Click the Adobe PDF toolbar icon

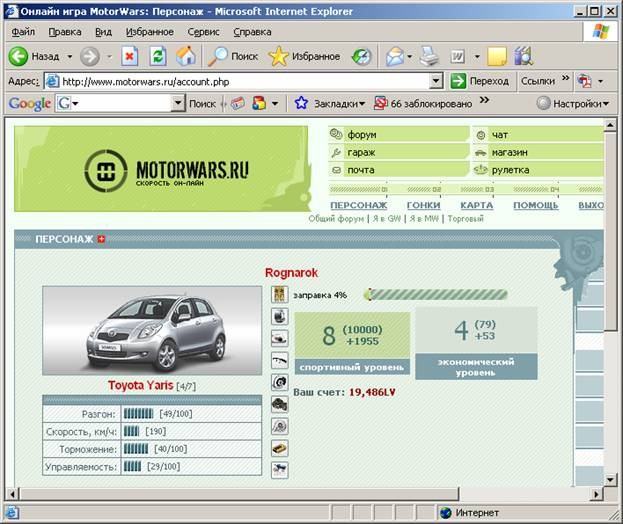584,81
